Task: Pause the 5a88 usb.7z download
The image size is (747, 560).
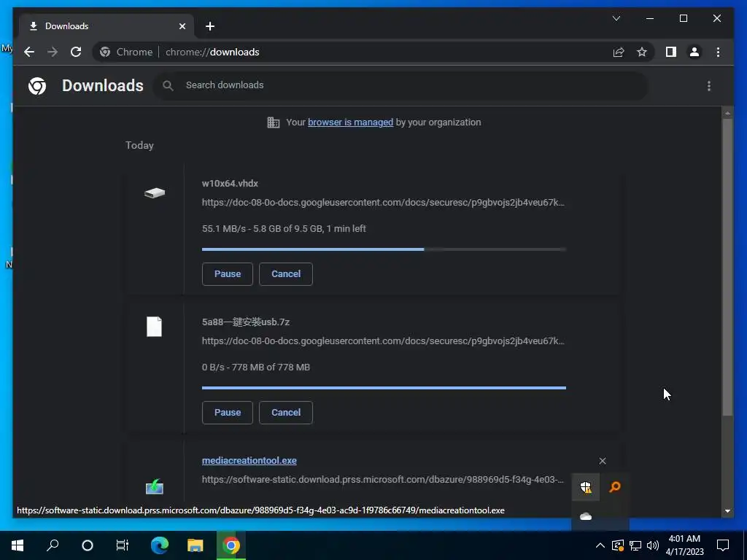Action: [x=228, y=413]
